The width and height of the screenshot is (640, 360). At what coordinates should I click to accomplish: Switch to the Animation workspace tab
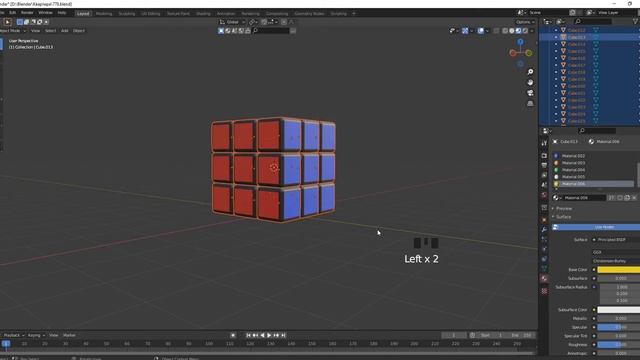click(x=226, y=13)
